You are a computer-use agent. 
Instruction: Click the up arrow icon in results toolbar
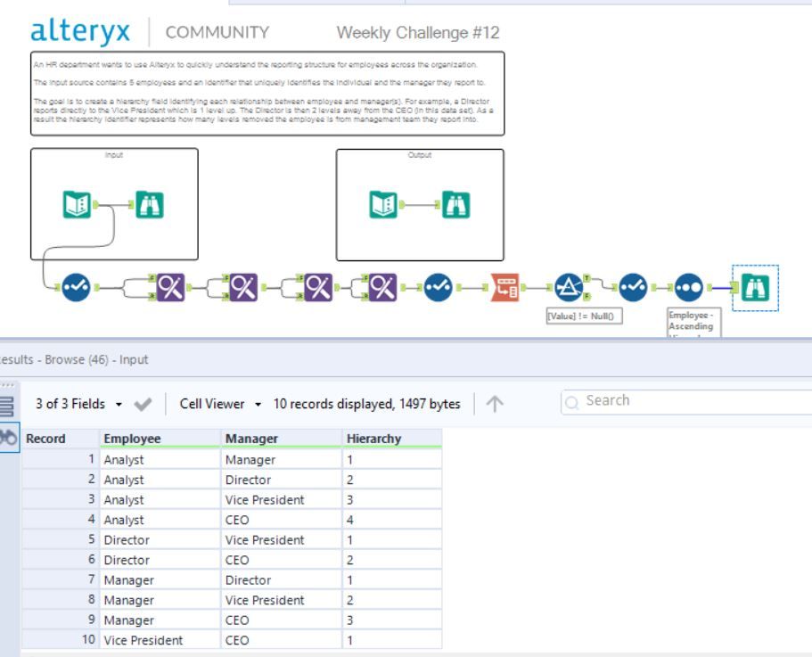(x=495, y=404)
